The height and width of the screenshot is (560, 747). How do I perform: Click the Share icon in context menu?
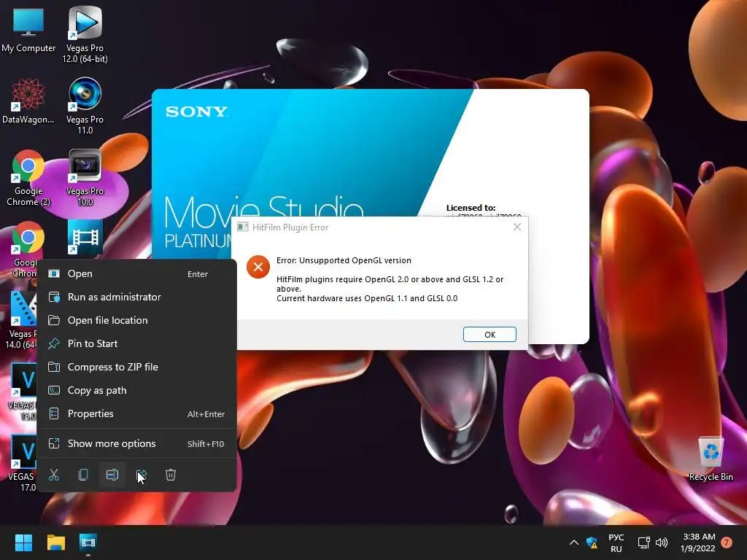point(142,475)
